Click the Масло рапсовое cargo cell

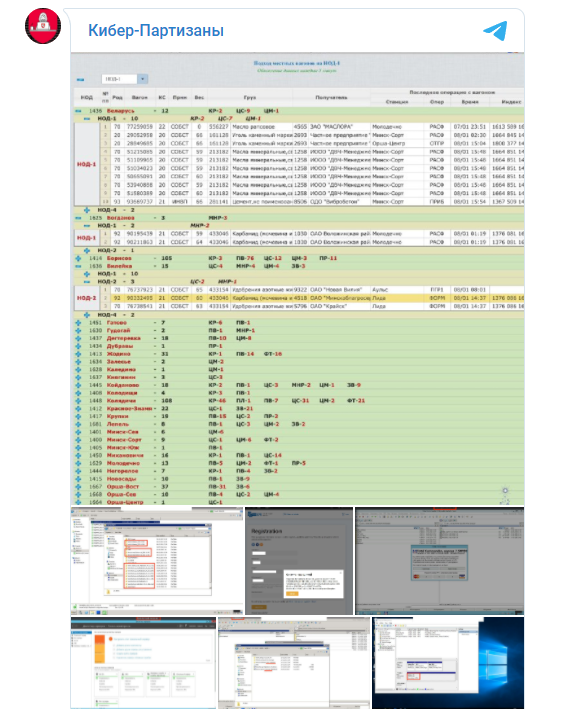[x=261, y=127]
